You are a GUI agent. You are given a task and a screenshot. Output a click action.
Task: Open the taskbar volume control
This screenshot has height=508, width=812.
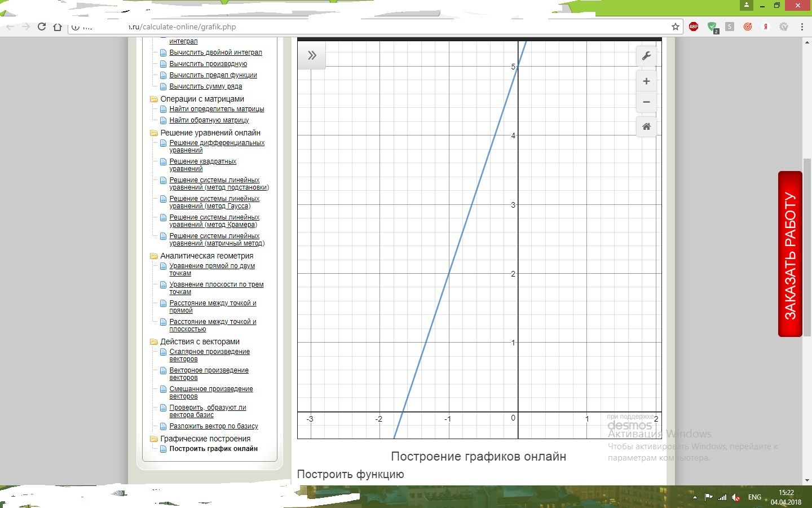(736, 497)
